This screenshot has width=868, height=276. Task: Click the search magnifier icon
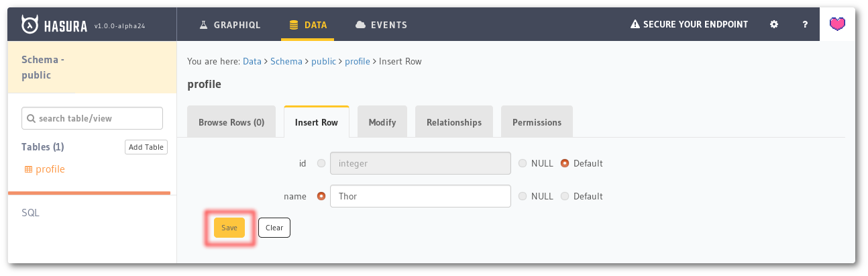pyautogui.click(x=31, y=118)
